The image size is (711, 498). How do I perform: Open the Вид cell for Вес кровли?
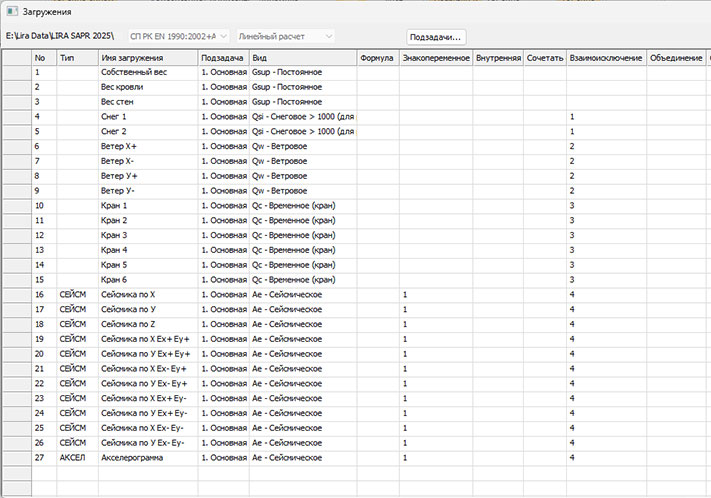tap(303, 88)
